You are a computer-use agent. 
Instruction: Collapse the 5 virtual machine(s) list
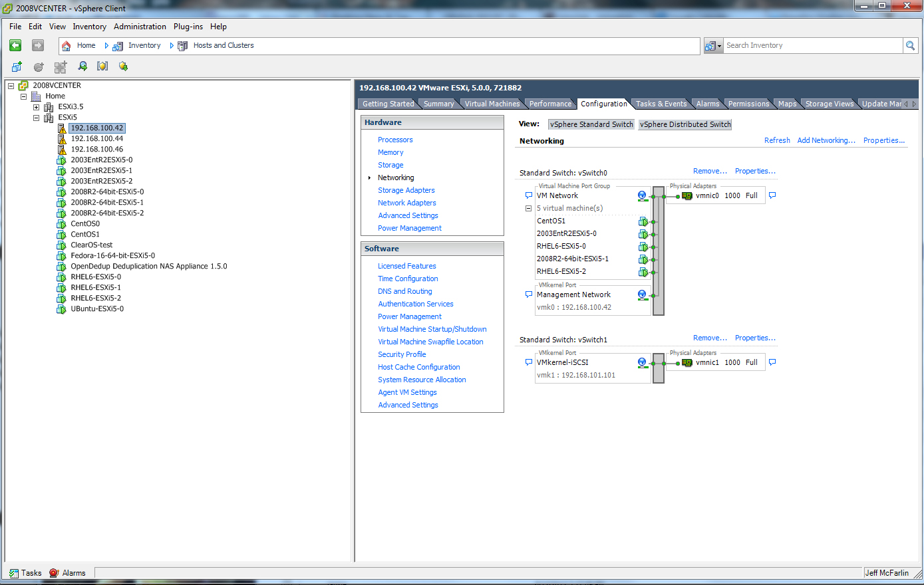pos(529,209)
